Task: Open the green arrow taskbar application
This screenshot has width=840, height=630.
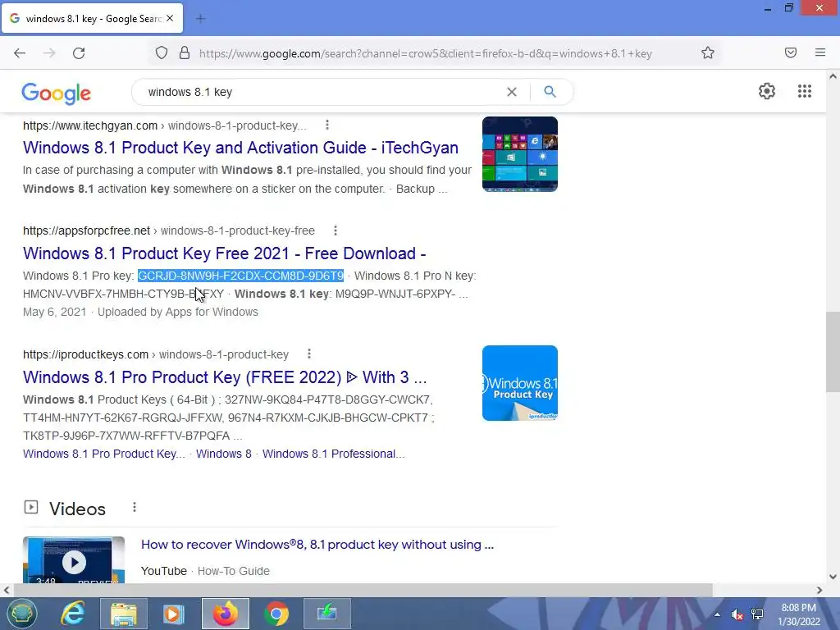Action: click(327, 614)
